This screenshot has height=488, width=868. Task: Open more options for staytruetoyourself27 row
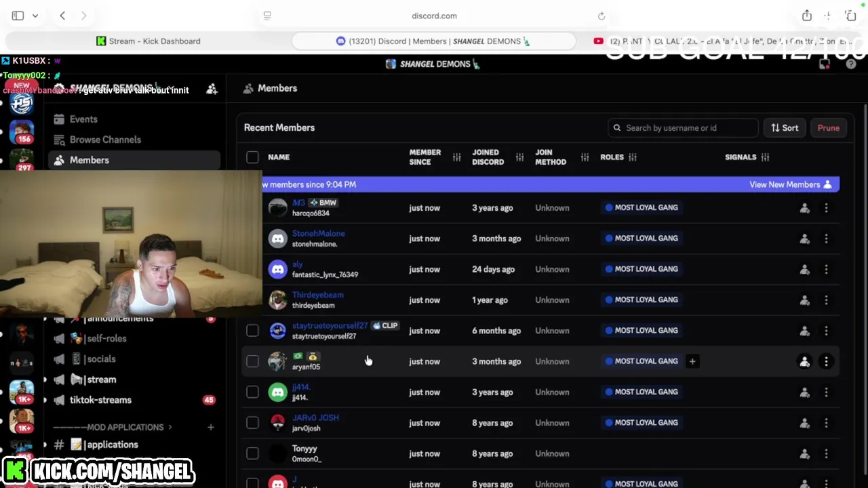tap(826, 331)
